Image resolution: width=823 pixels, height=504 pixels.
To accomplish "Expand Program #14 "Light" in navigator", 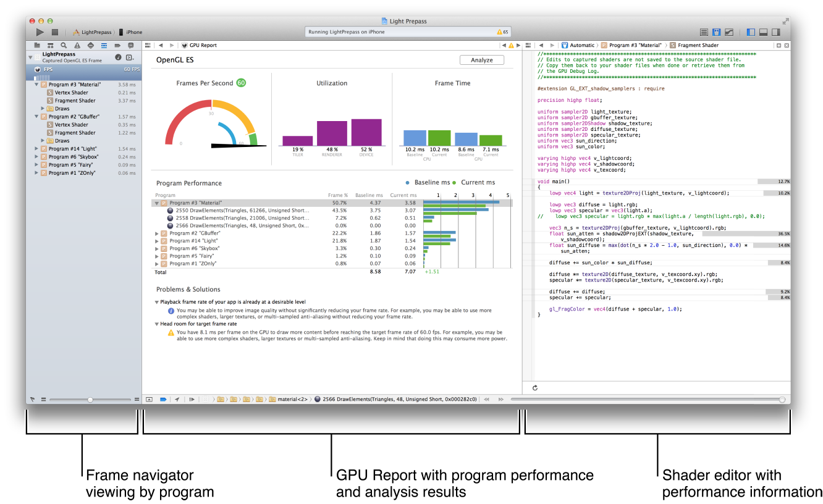I will click(37, 149).
